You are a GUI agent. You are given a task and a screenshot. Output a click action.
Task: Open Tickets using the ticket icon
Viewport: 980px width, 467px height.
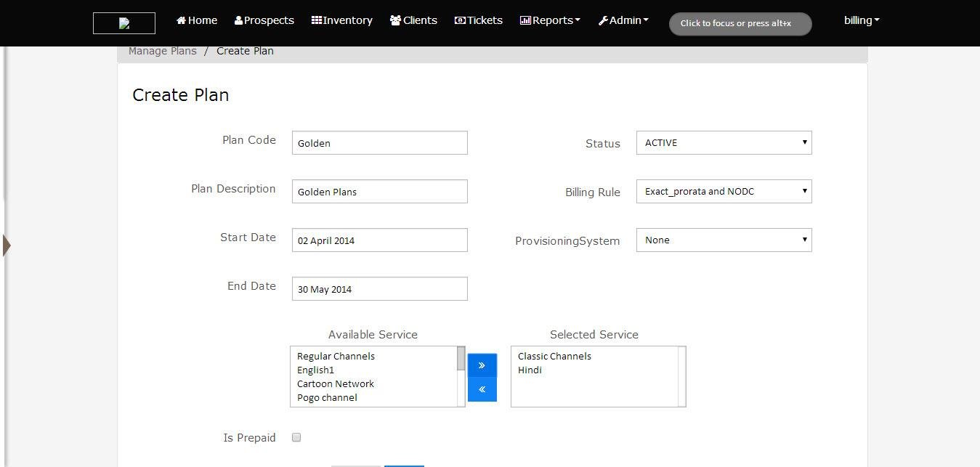tap(461, 20)
